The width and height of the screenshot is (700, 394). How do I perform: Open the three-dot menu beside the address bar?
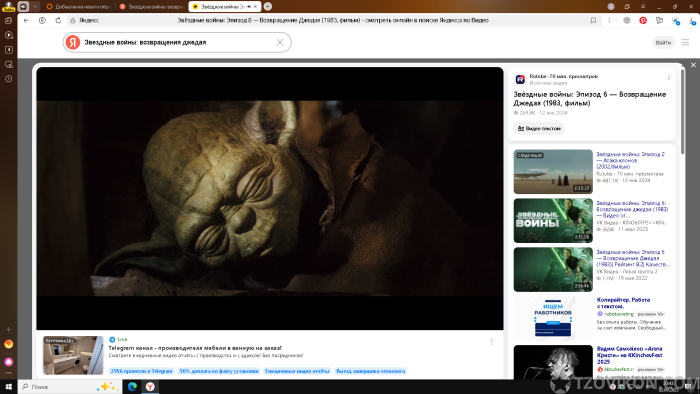pos(609,21)
